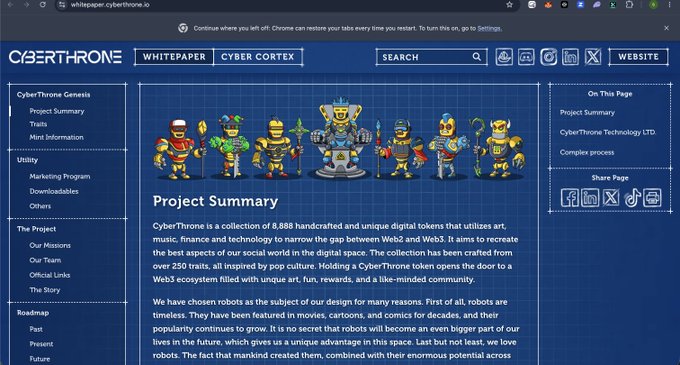This screenshot has height=365, width=680.
Task: Open Our Missions in sidebar
Action: 50,245
